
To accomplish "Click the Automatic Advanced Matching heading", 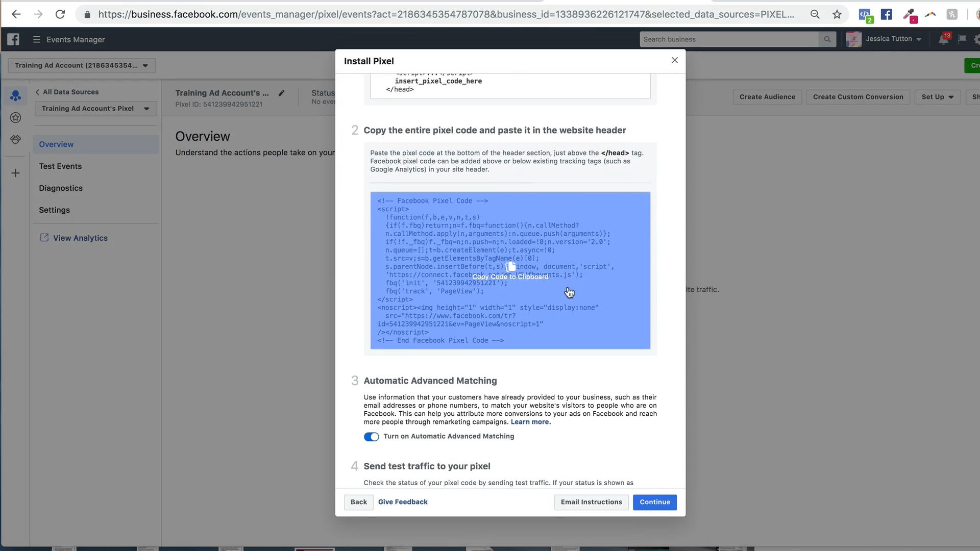I will tap(430, 381).
